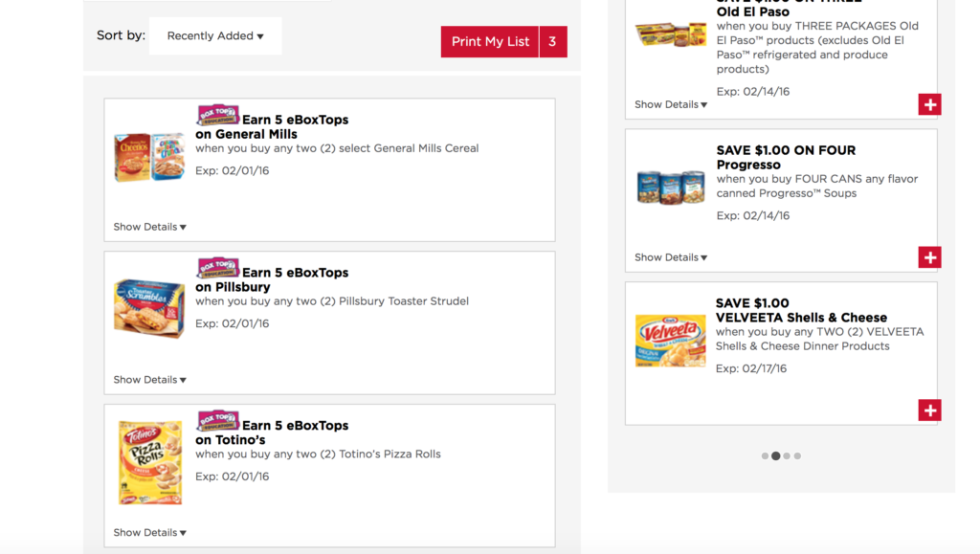Click the 'Earn 5 eBoxTops on Pillsbury' title

[272, 279]
